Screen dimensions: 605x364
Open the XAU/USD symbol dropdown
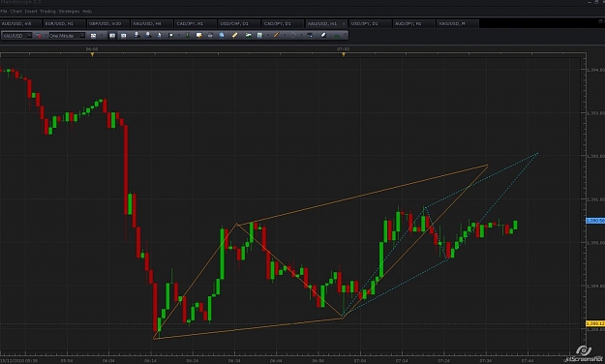coord(29,36)
